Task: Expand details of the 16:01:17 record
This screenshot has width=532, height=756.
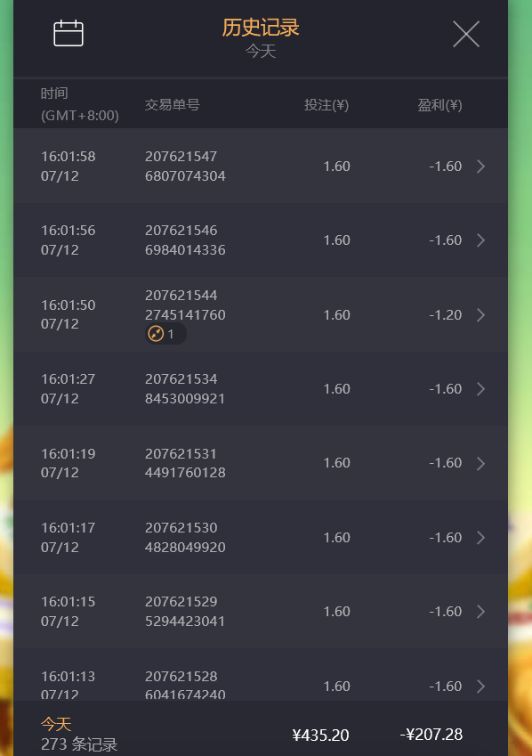Action: tap(480, 538)
